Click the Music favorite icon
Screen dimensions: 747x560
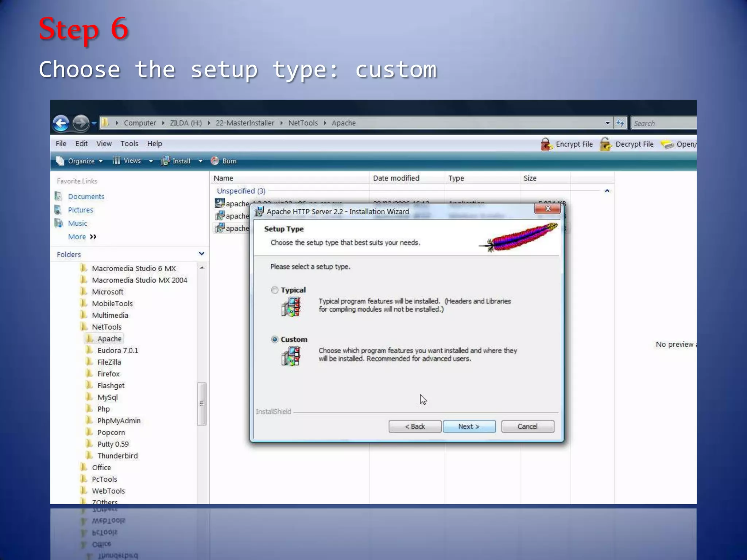click(x=58, y=223)
